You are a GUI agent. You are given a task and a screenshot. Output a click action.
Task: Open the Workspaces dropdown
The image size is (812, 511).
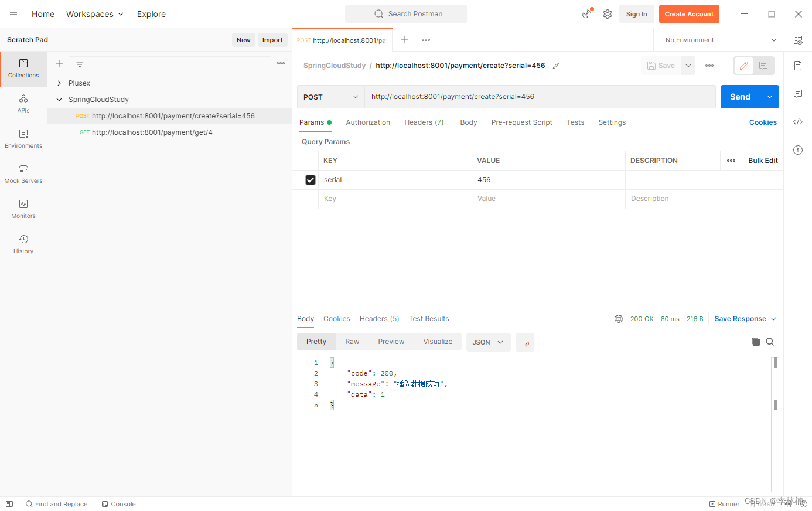(95, 14)
